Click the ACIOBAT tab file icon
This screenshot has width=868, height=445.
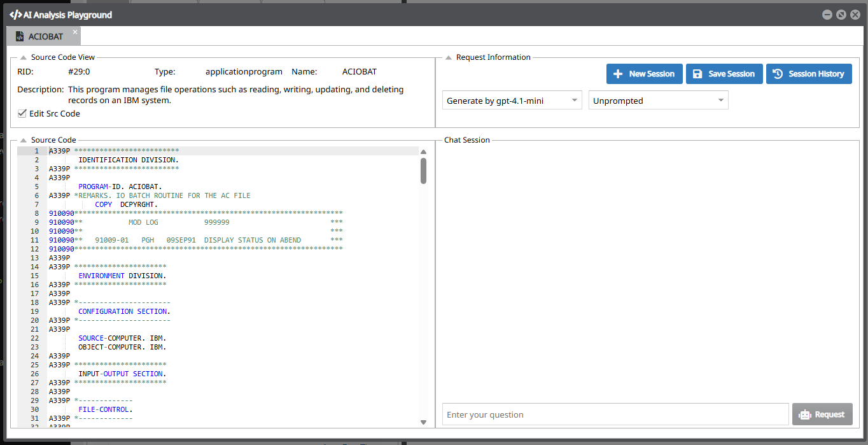20,37
